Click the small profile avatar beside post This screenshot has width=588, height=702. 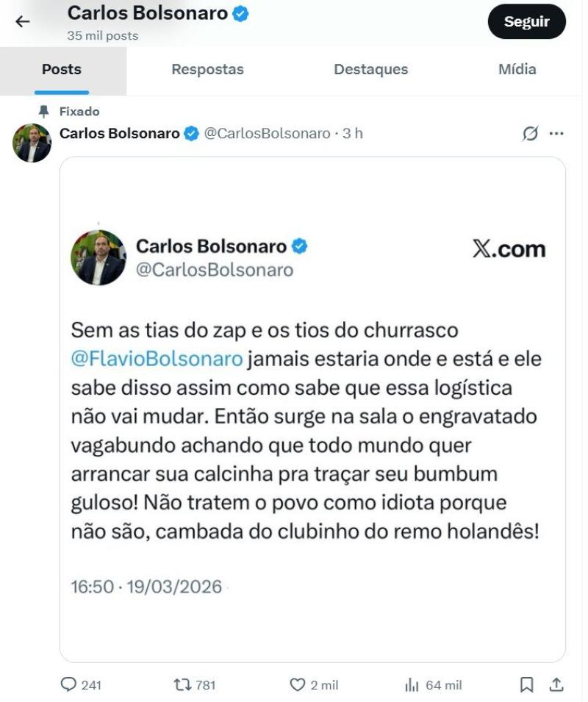(x=32, y=143)
